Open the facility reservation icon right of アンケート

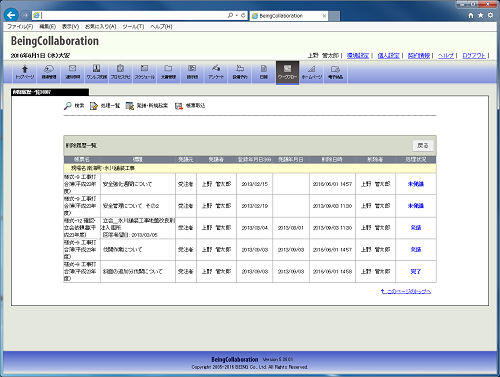click(x=240, y=68)
